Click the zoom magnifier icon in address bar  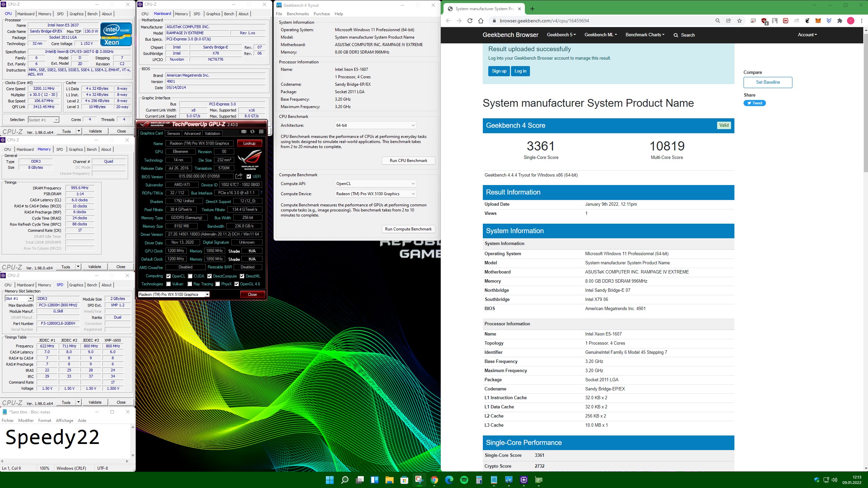pos(717,21)
